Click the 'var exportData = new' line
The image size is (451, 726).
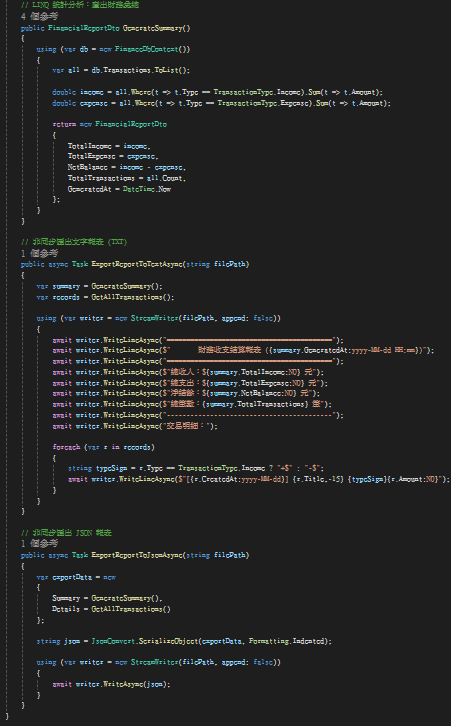pyautogui.click(x=76, y=578)
